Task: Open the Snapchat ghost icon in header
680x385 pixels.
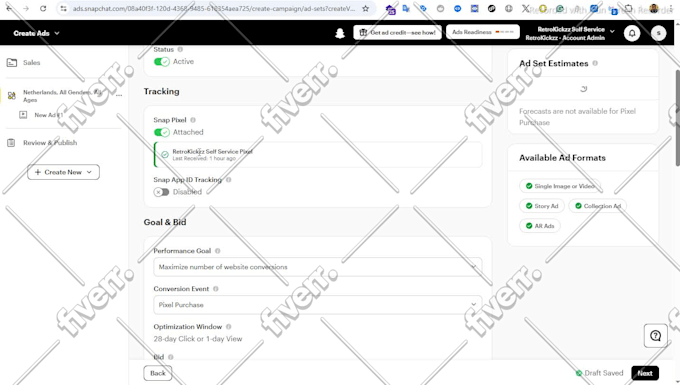Action: click(340, 33)
